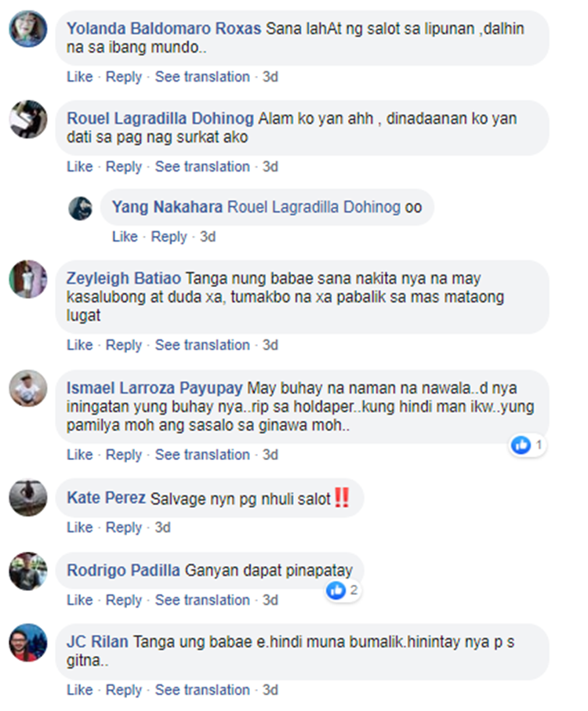
Task: Reply to Rouel Lagradilla Dohinog's comment
Action: click(124, 166)
